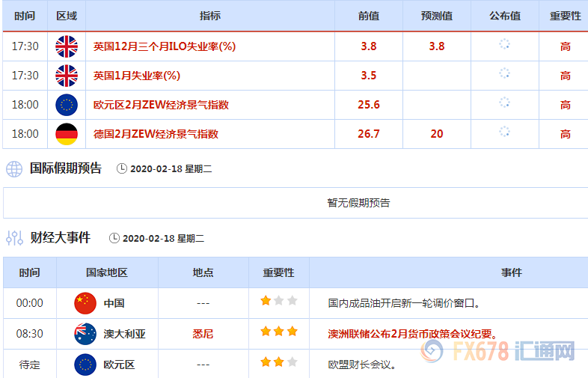Click the clock icon next to 国际假期预告 date
The width and height of the screenshot is (588, 378).
(122, 168)
